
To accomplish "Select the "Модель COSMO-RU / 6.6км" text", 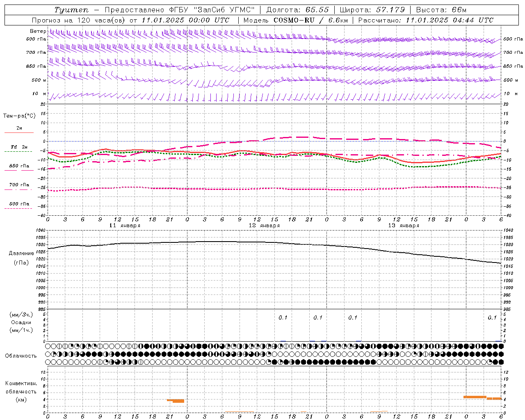I will 295,20.
